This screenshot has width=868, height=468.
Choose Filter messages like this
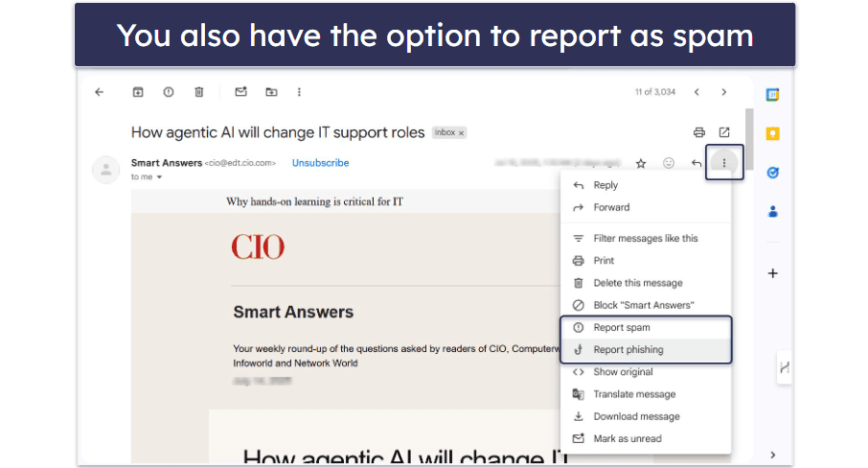pos(646,238)
